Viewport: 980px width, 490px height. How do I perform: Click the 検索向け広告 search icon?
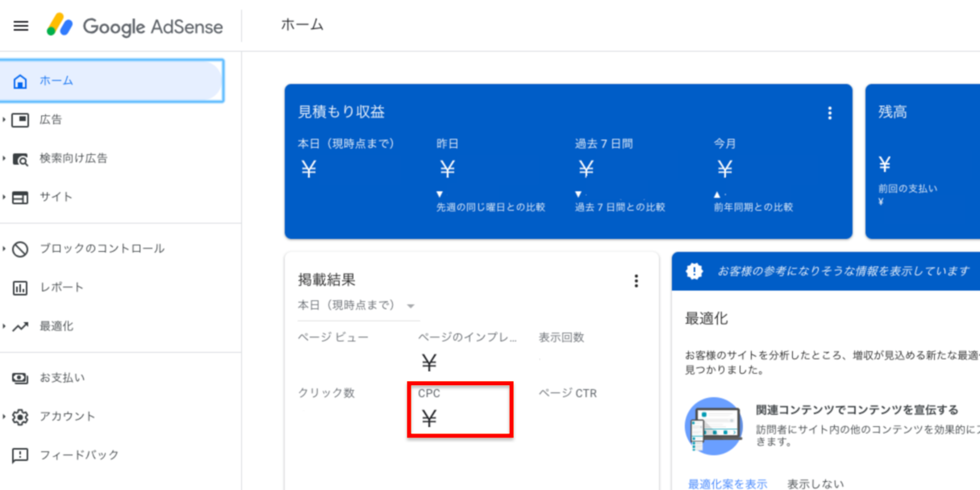point(21,159)
